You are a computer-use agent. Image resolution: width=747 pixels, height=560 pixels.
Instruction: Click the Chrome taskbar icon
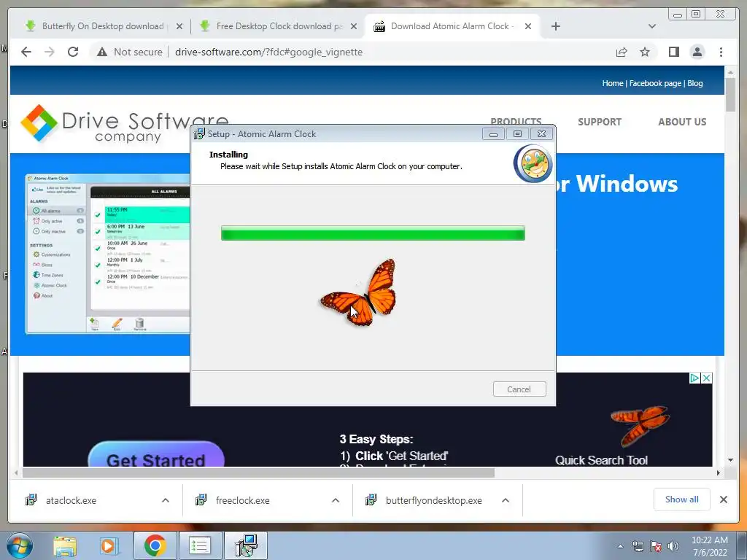[x=155, y=545]
